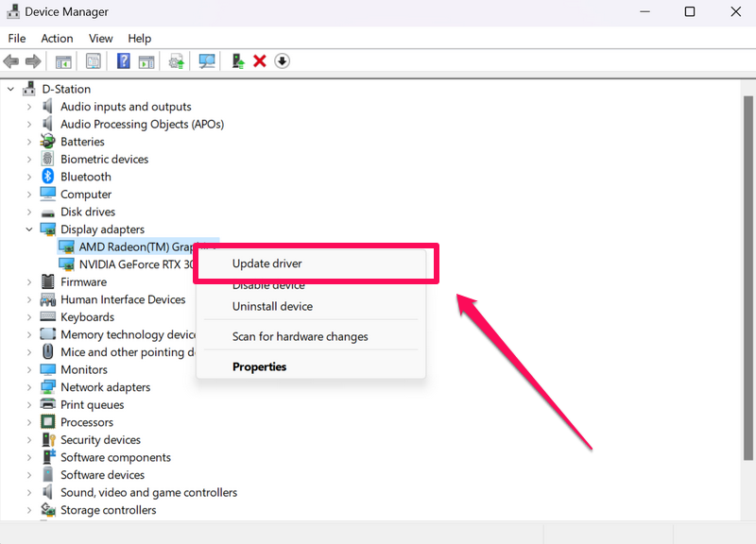Image resolution: width=756 pixels, height=544 pixels.
Task: Expand the Audio inputs and outputs node
Action: (x=29, y=107)
